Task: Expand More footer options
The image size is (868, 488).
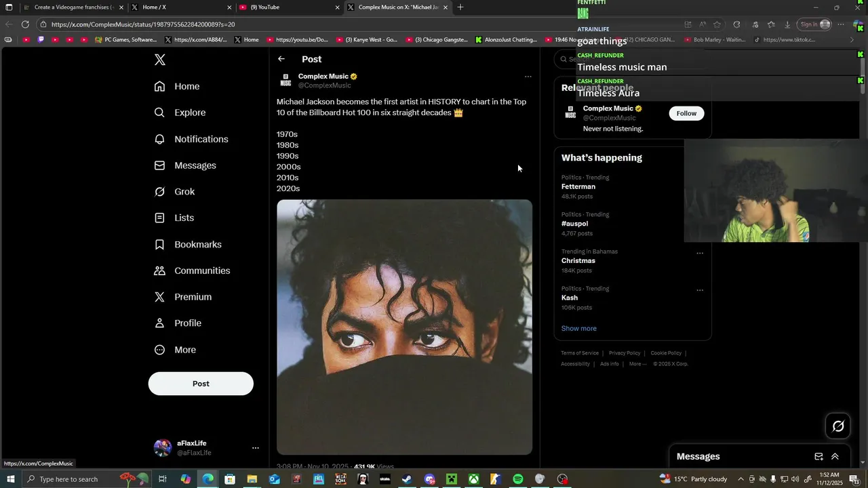Action: [x=637, y=364]
